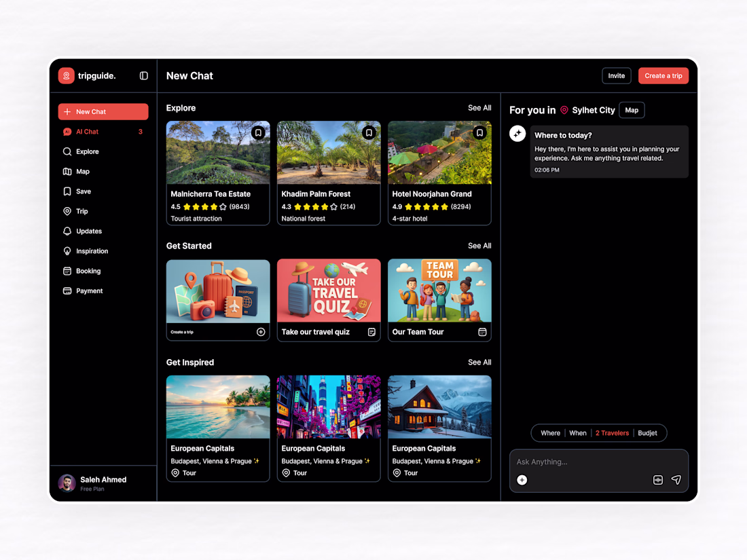The image size is (747, 560).
Task: Open the Team Tour illustration
Action: point(439,291)
